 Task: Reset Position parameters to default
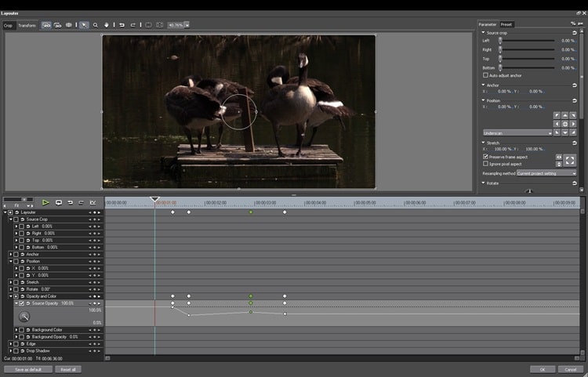(x=575, y=101)
